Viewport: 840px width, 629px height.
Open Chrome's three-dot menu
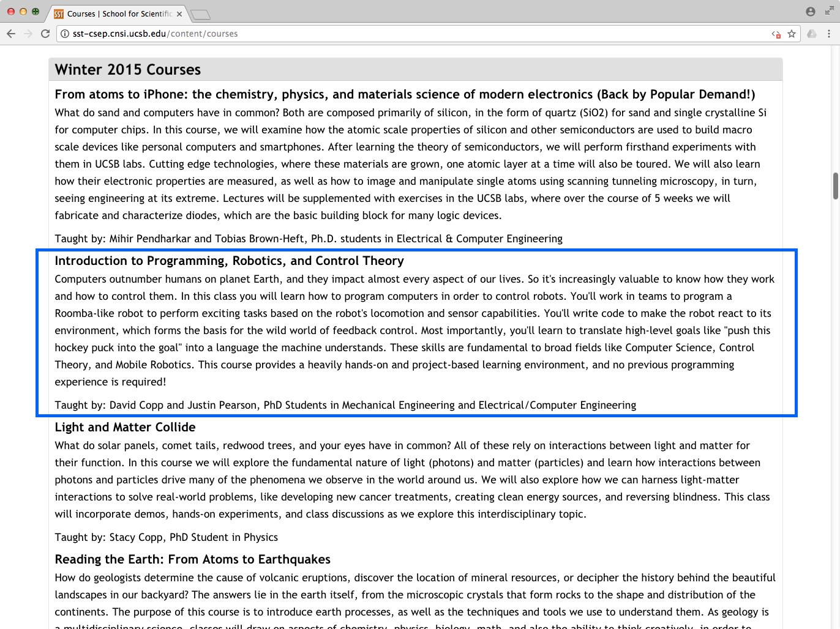(829, 34)
